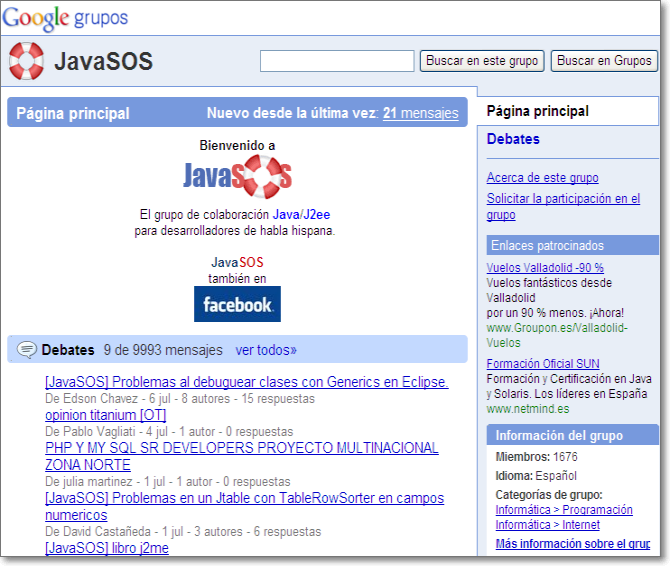
Task: Focus the group search text field
Action: point(337,61)
